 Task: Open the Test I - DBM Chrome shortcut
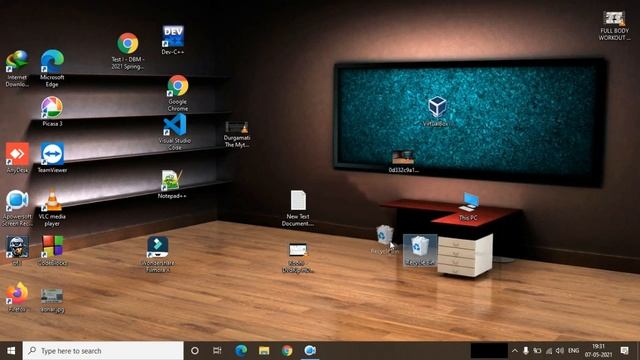coord(128,51)
